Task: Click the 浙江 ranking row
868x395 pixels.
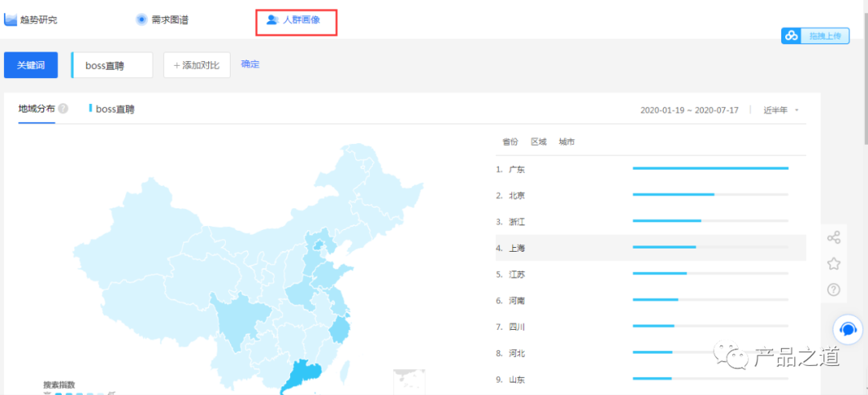Action: (650, 221)
